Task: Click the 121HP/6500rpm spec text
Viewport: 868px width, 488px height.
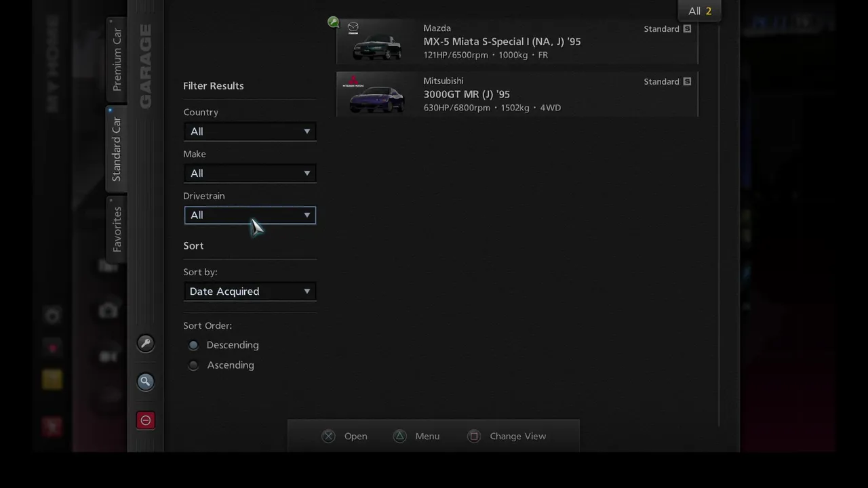Action: coord(456,56)
